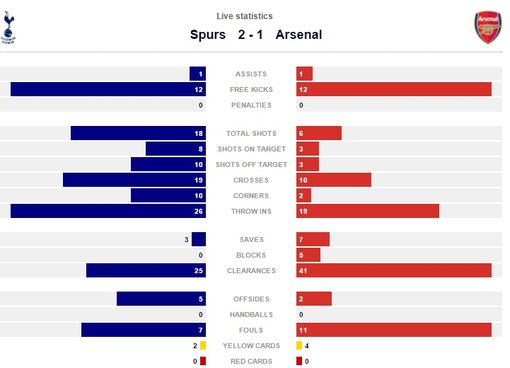Click the Spurs team name in score
Viewport: 510px width, 368px height.
point(208,35)
